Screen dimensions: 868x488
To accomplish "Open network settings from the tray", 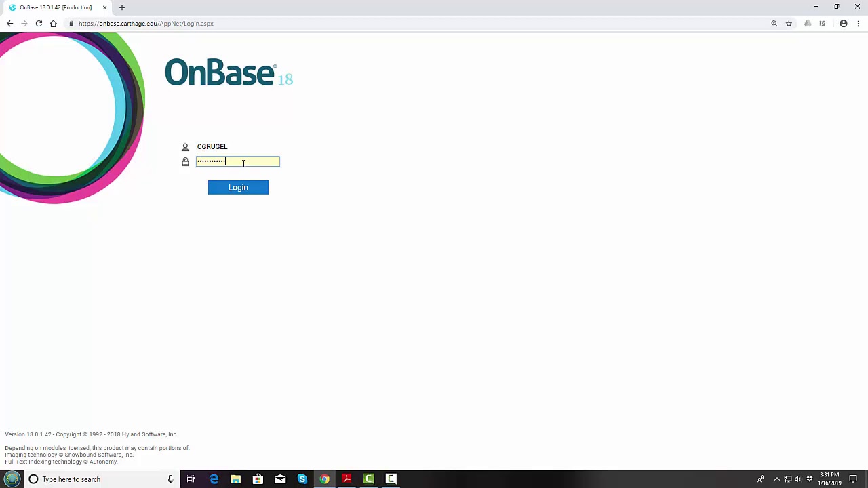I will (x=788, y=479).
